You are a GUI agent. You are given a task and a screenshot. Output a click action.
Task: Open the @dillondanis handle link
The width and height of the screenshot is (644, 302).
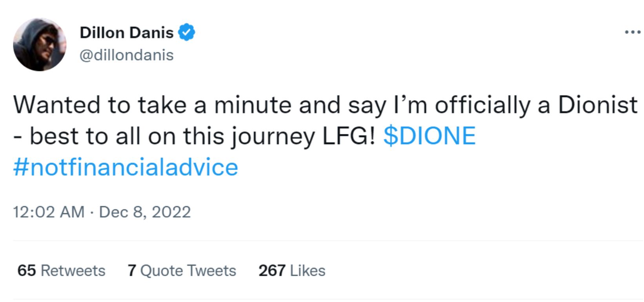click(x=126, y=55)
